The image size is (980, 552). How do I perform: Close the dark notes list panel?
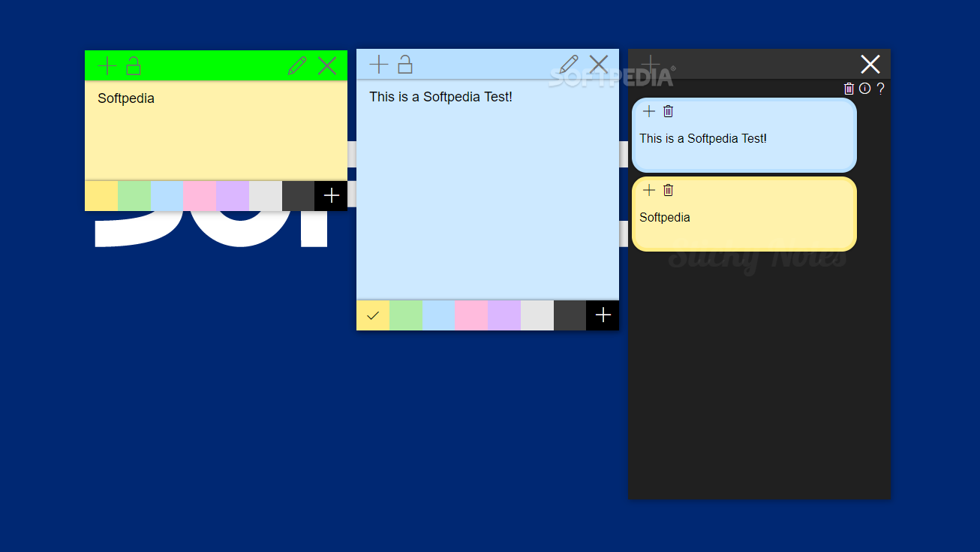point(870,65)
